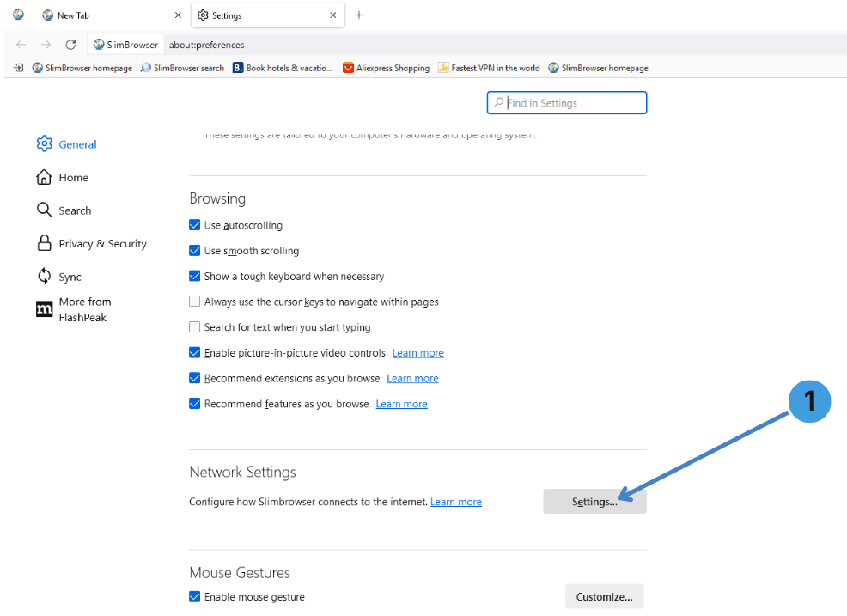The width and height of the screenshot is (847, 616).
Task: Close the Settings tab
Action: 332,15
